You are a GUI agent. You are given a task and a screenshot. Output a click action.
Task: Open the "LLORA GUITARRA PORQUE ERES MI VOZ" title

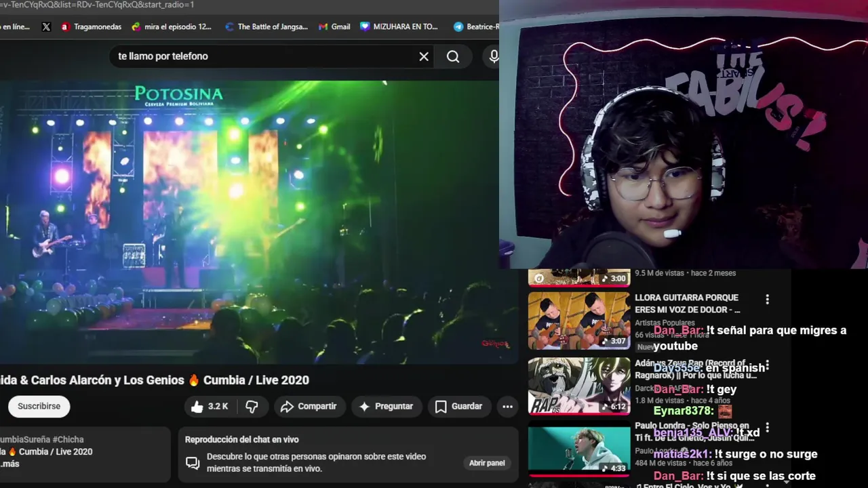coord(687,304)
